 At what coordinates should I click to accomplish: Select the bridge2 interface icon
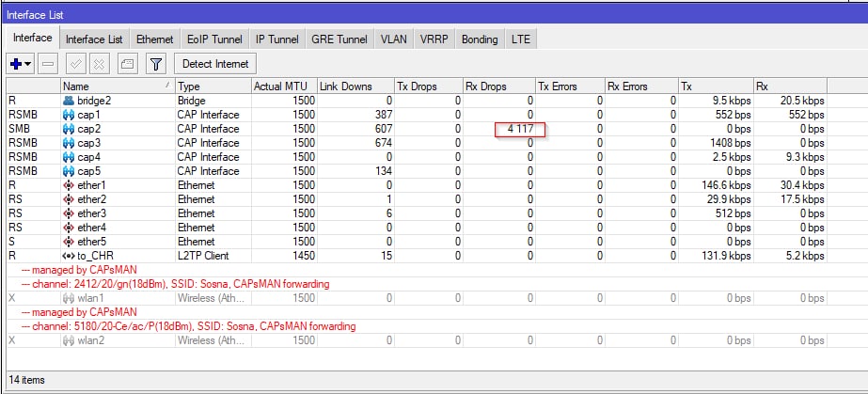pyautogui.click(x=69, y=101)
